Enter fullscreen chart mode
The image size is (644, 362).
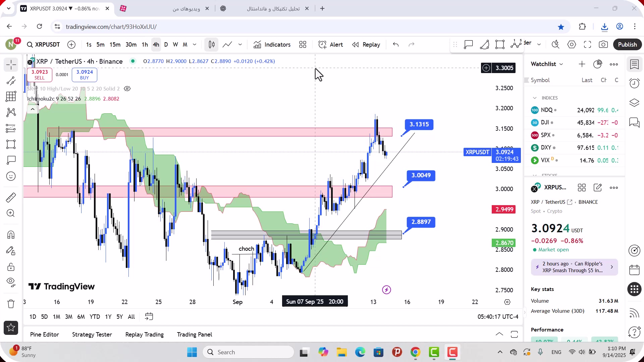588,45
